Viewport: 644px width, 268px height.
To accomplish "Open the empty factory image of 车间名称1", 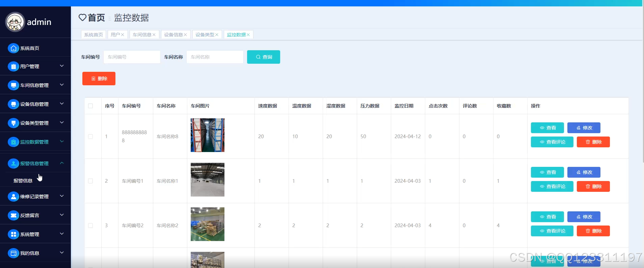I will click(208, 180).
